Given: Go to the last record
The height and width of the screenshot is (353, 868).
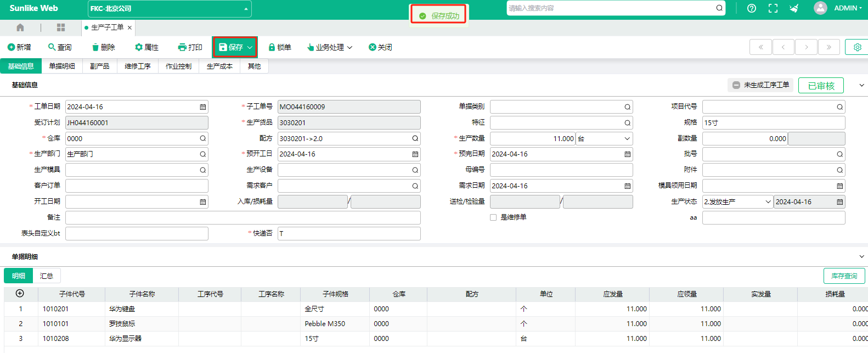Looking at the screenshot, I should tap(828, 47).
